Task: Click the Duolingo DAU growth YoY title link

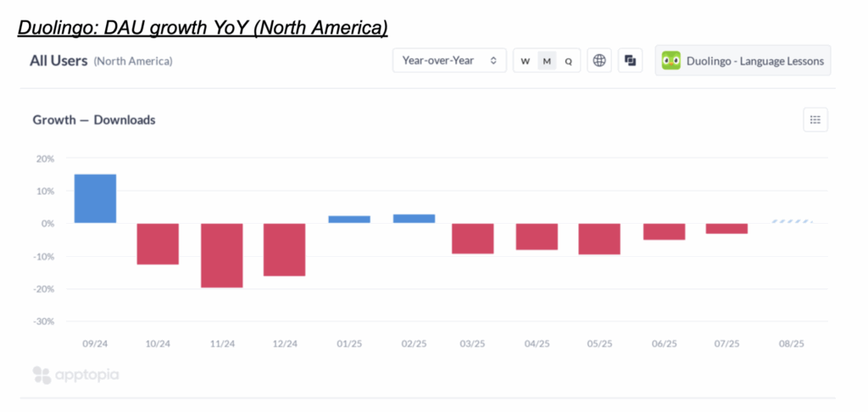Action: (203, 27)
